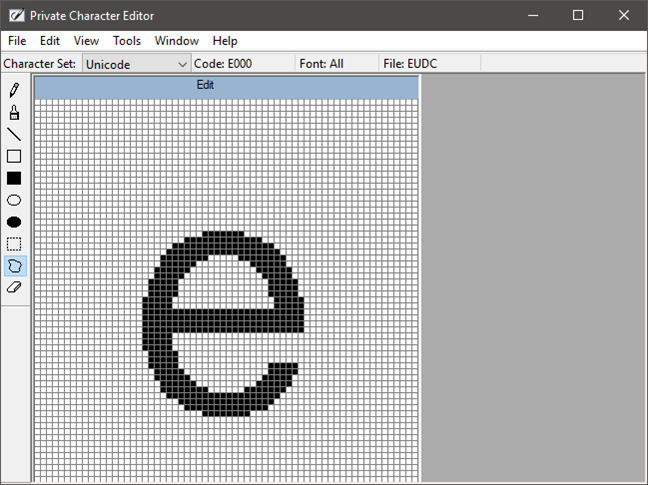Image resolution: width=648 pixels, height=485 pixels.
Task: Open the File menu
Action: tap(17, 41)
